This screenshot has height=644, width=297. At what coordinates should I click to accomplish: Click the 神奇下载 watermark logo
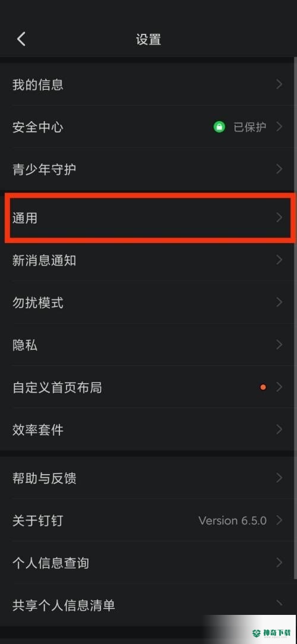pos(273,633)
